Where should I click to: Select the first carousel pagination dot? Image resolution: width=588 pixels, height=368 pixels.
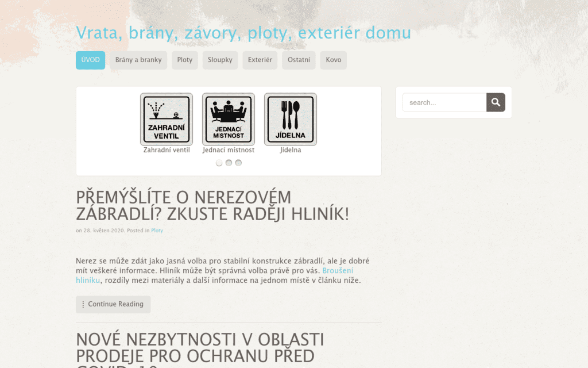pyautogui.click(x=219, y=163)
